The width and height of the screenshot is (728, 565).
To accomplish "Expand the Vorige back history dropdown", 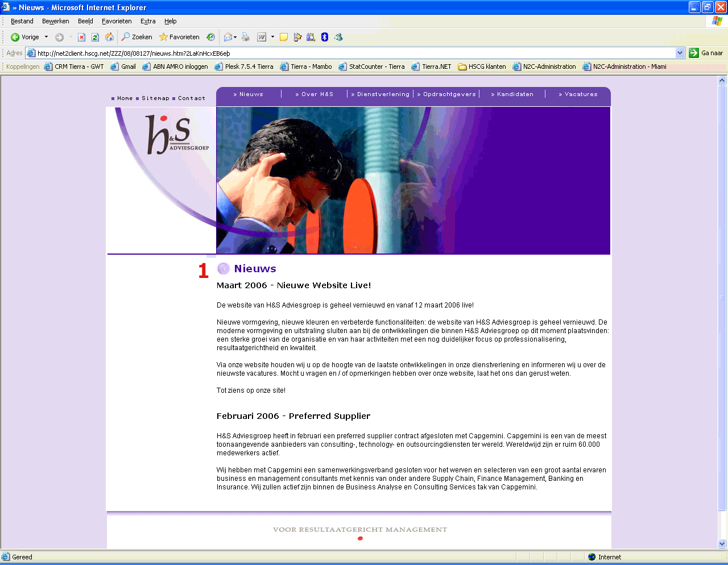I will point(46,37).
